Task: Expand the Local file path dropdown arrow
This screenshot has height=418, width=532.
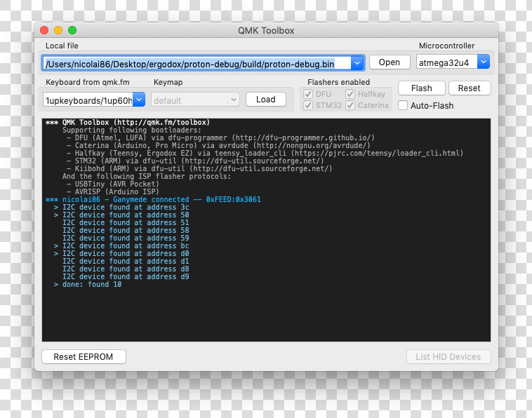Action: [x=357, y=63]
